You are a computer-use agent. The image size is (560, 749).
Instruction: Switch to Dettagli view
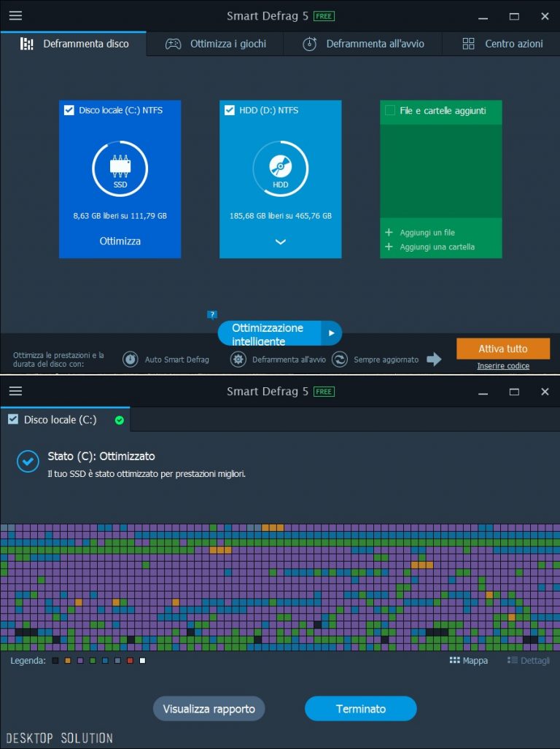(x=529, y=661)
